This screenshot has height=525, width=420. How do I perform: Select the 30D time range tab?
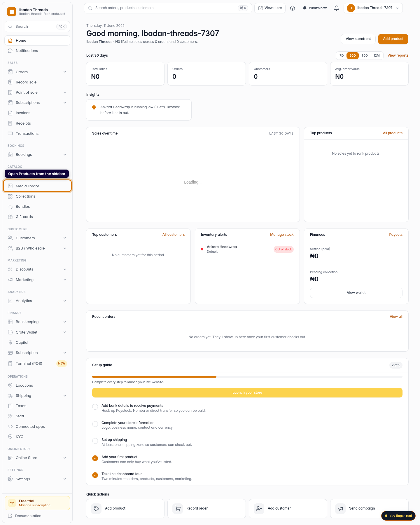[x=353, y=55]
